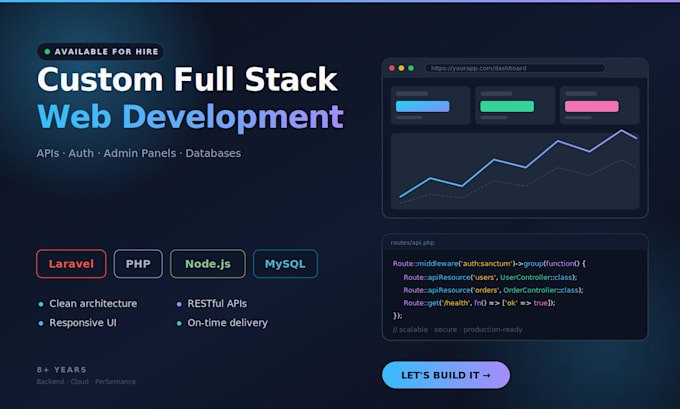Click 'Responsive UI' bullet text
680x409 pixels.
coord(83,323)
